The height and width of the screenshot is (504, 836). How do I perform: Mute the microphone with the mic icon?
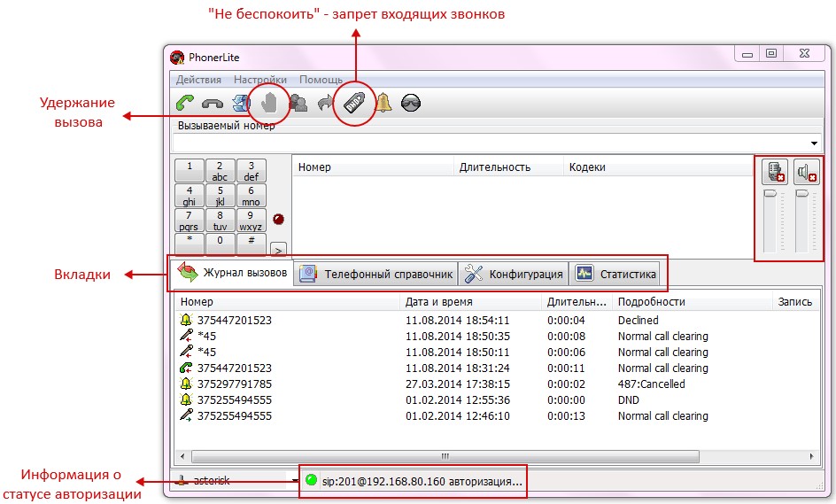[775, 172]
